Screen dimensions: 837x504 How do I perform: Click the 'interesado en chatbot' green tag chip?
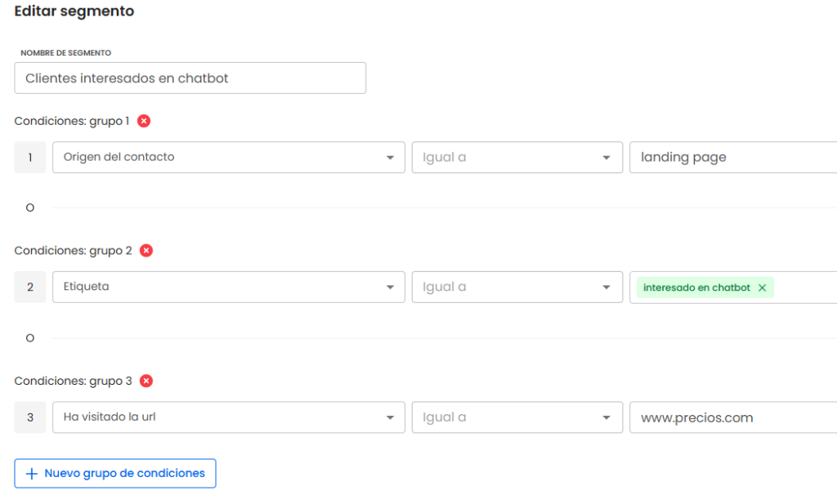point(696,288)
